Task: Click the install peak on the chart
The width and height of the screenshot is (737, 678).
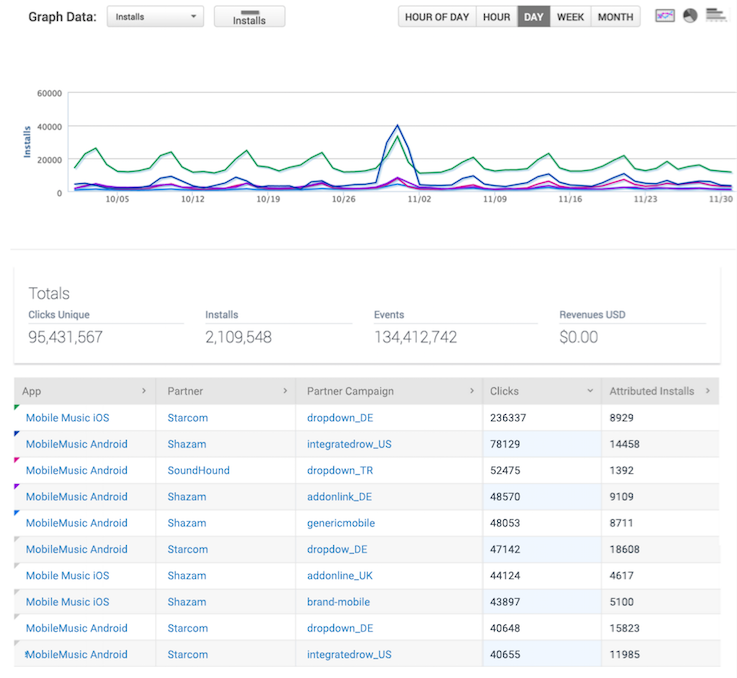Action: point(398,126)
